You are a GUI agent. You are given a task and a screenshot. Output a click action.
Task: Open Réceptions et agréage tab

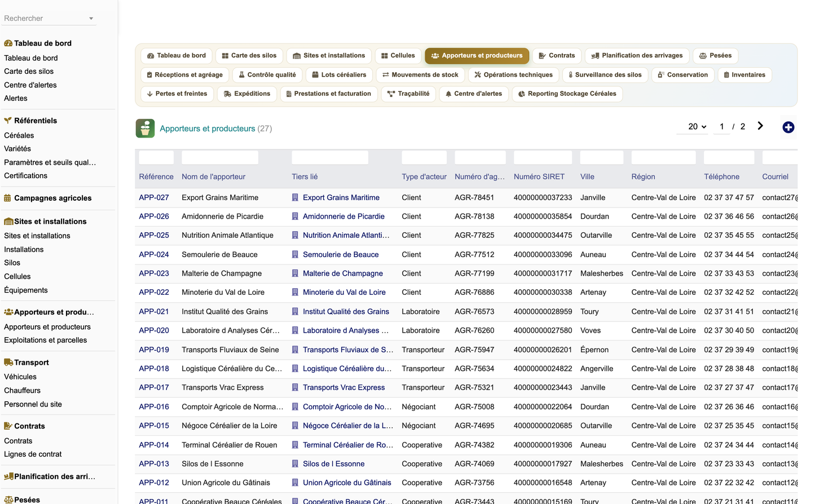click(184, 75)
